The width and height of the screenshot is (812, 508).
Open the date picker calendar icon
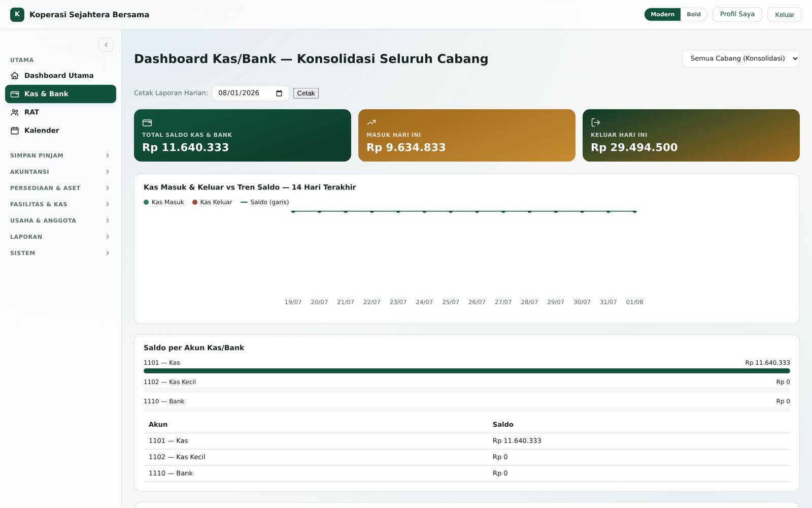[x=279, y=93]
